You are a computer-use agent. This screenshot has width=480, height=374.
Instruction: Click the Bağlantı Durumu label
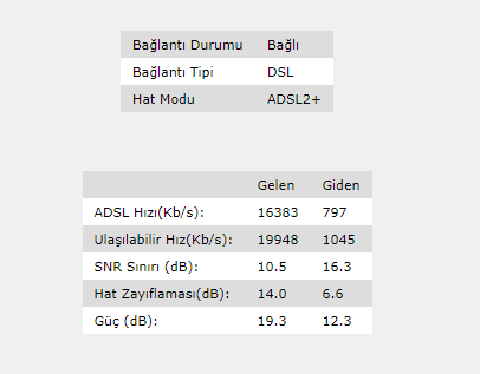[x=187, y=45]
